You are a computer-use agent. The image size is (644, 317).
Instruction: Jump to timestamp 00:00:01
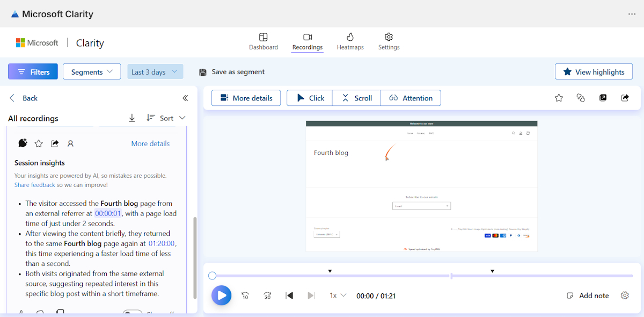pos(108,213)
